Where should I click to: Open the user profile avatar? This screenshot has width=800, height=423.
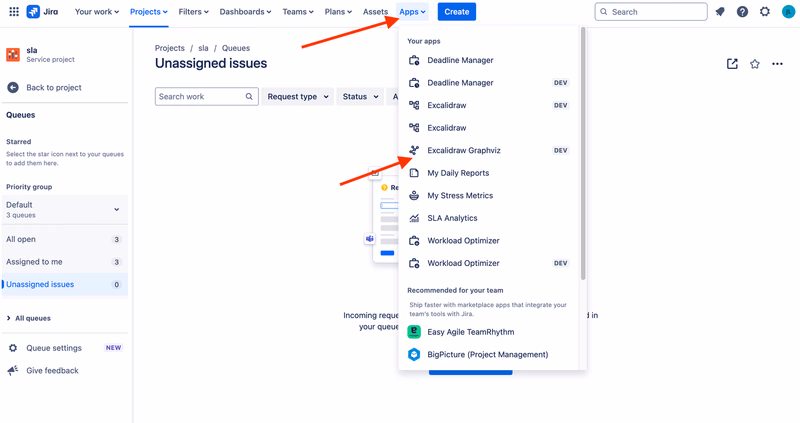(x=788, y=12)
